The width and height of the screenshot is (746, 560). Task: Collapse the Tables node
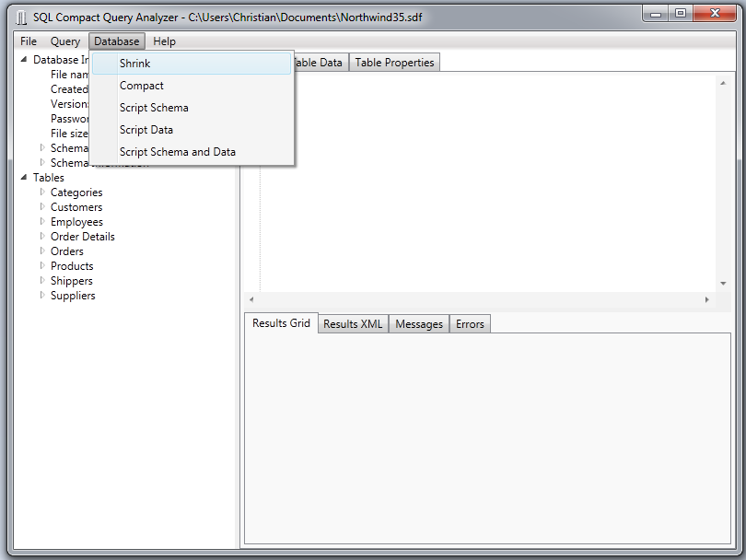24,178
